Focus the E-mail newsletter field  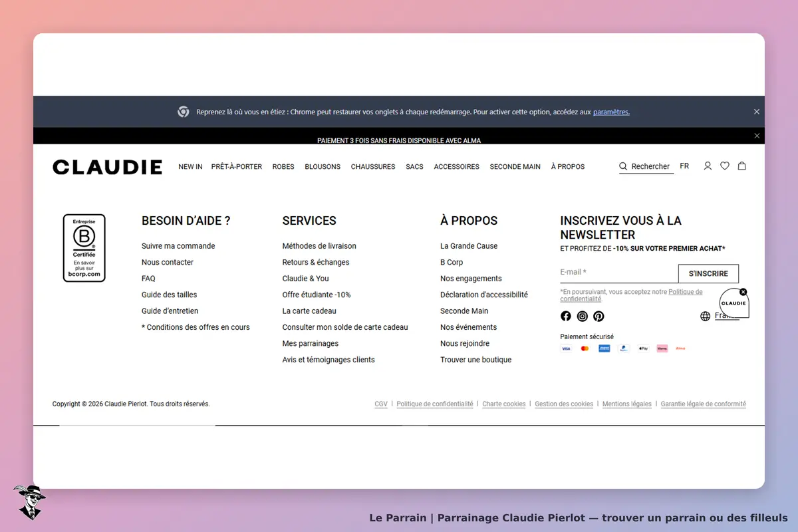[x=619, y=273]
